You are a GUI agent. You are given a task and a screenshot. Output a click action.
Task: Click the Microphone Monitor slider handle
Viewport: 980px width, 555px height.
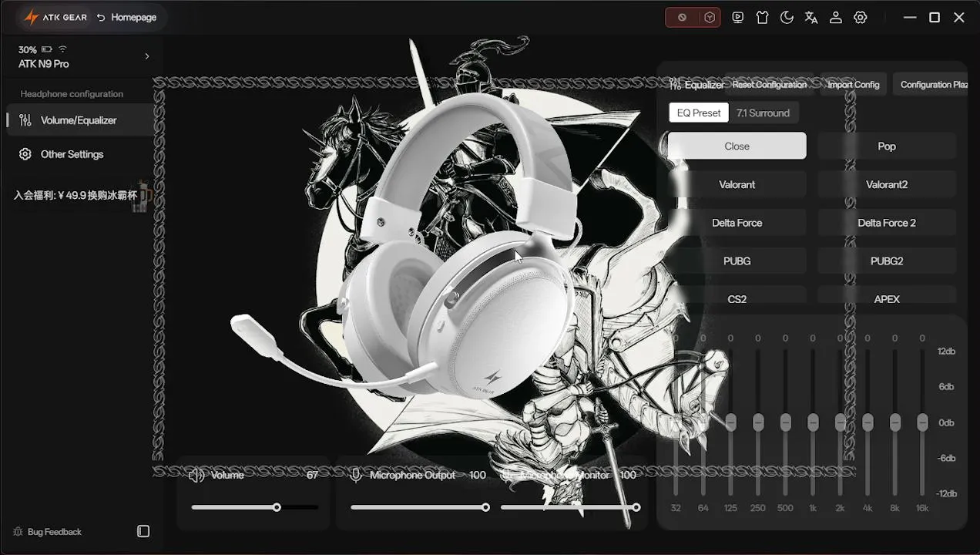[x=636, y=507]
